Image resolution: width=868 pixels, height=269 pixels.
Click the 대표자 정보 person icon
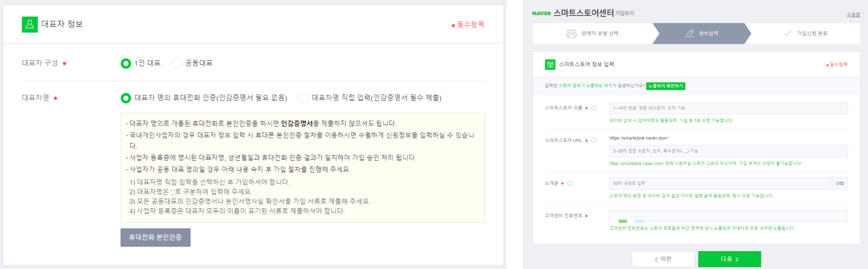pos(30,24)
